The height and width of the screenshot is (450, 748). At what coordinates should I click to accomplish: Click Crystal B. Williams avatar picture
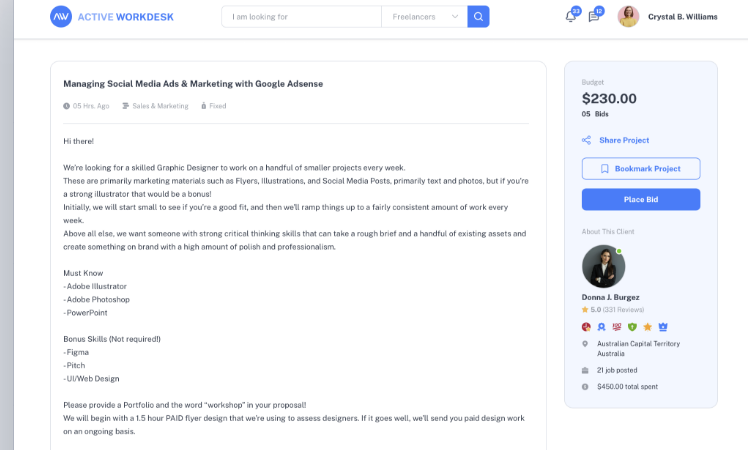pos(628,17)
